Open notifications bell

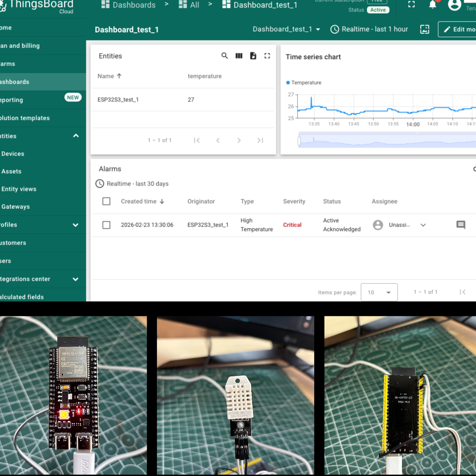click(433, 4)
